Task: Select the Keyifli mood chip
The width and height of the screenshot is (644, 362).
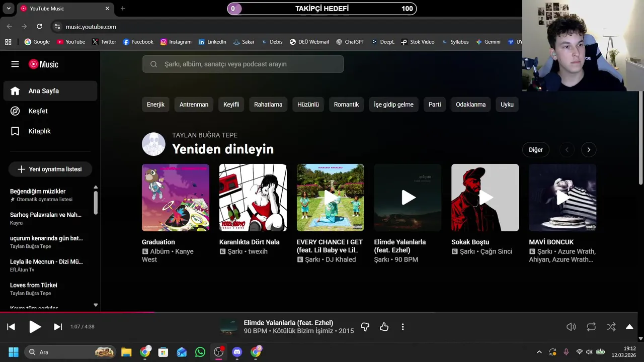Action: pos(231,105)
